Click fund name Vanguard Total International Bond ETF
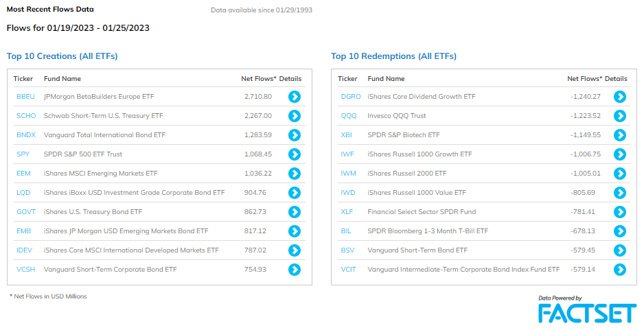This screenshot has width=644, height=330. (105, 135)
